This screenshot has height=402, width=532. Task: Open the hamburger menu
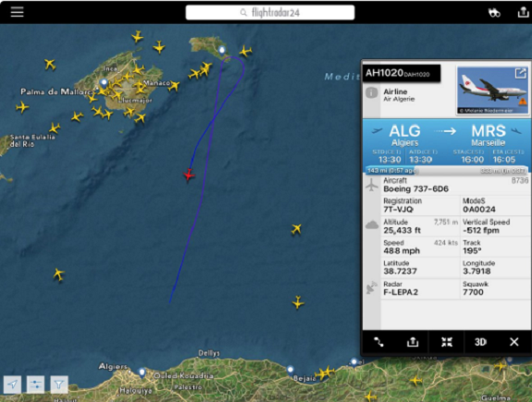point(17,12)
